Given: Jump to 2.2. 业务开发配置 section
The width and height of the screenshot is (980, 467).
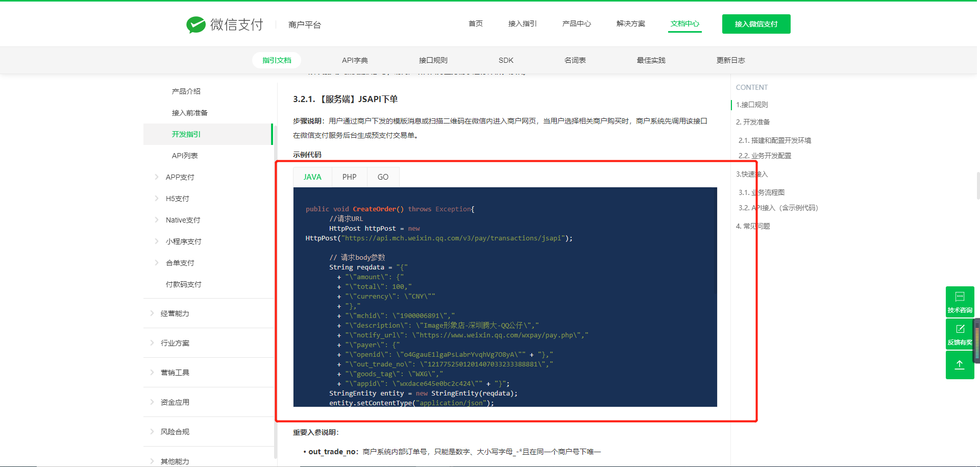Looking at the screenshot, I should [x=765, y=156].
